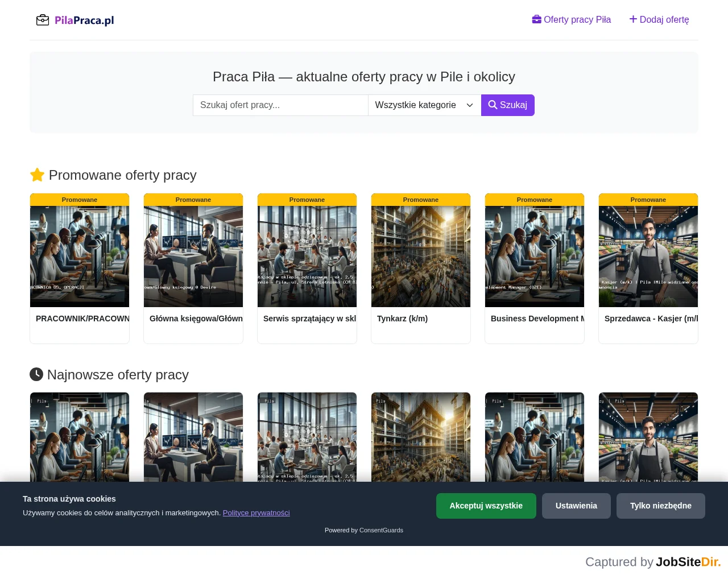The width and height of the screenshot is (728, 579).
Task: Click the Sprzedawca - Kasjer offer title
Action: [651, 319]
